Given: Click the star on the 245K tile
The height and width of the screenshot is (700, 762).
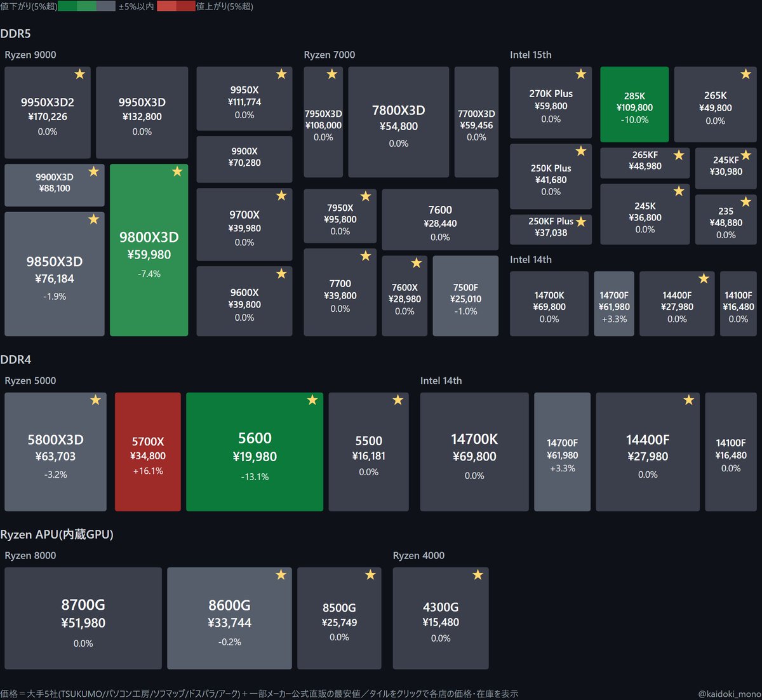Looking at the screenshot, I should (x=679, y=191).
